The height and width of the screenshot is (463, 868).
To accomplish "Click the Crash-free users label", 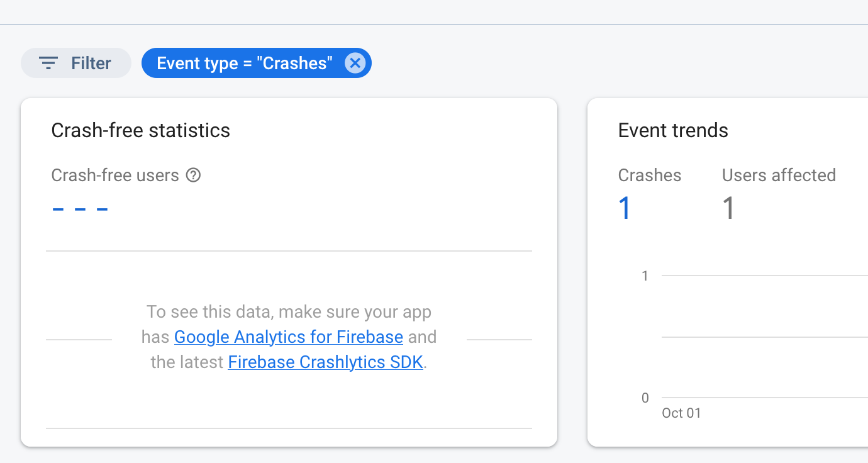I will [115, 176].
